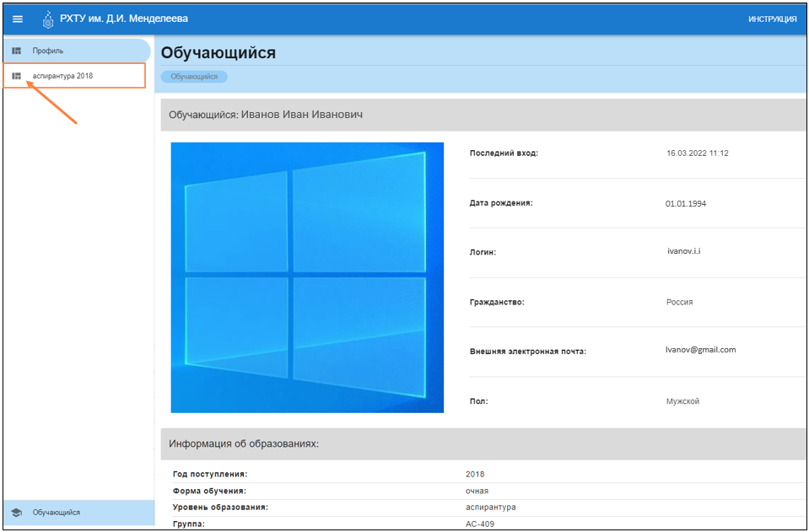This screenshot has height=532, width=809.
Task: Open the аспирантура 2018 sidebar entry
Action: (62, 76)
